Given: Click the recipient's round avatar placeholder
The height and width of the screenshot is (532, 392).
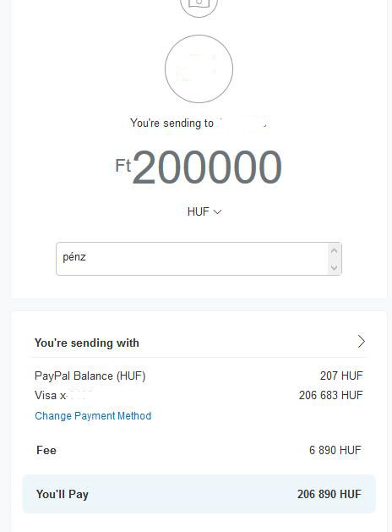Looking at the screenshot, I should tap(199, 69).
